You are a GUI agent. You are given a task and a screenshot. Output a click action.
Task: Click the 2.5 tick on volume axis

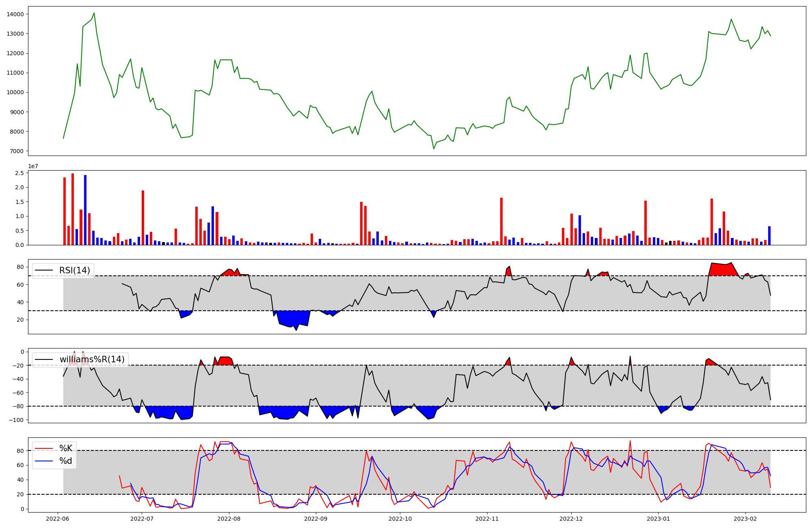point(19,173)
